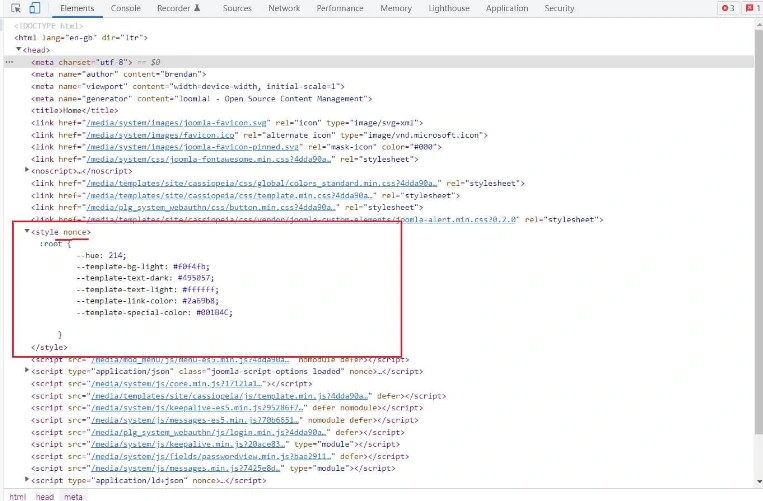This screenshot has height=501, width=763.
Task: Open the issues counter showing 1
Action: 753,8
